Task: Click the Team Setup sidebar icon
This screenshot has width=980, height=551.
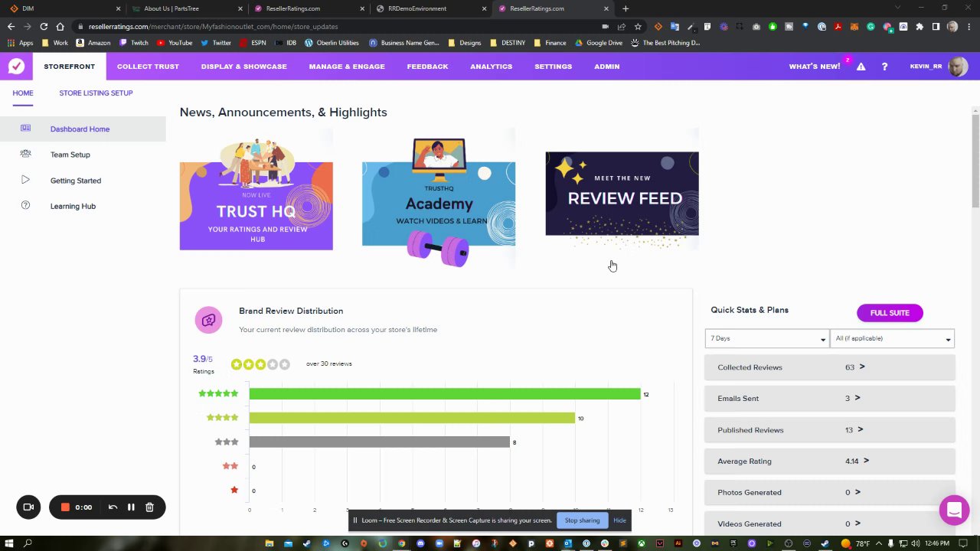Action: click(25, 154)
